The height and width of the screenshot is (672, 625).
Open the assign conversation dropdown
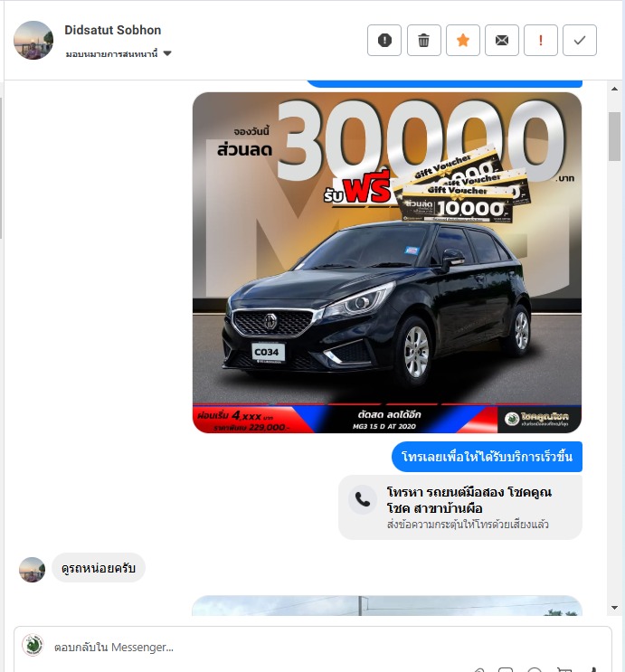118,54
